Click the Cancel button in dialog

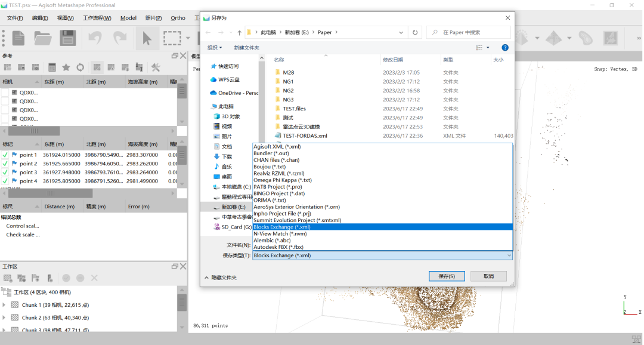pos(488,276)
